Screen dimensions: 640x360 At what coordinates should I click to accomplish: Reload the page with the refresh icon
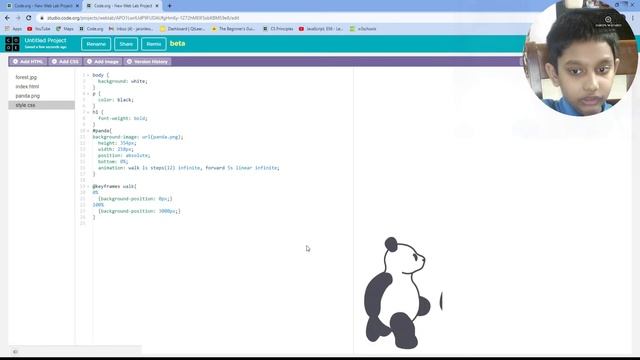[x=29, y=18]
